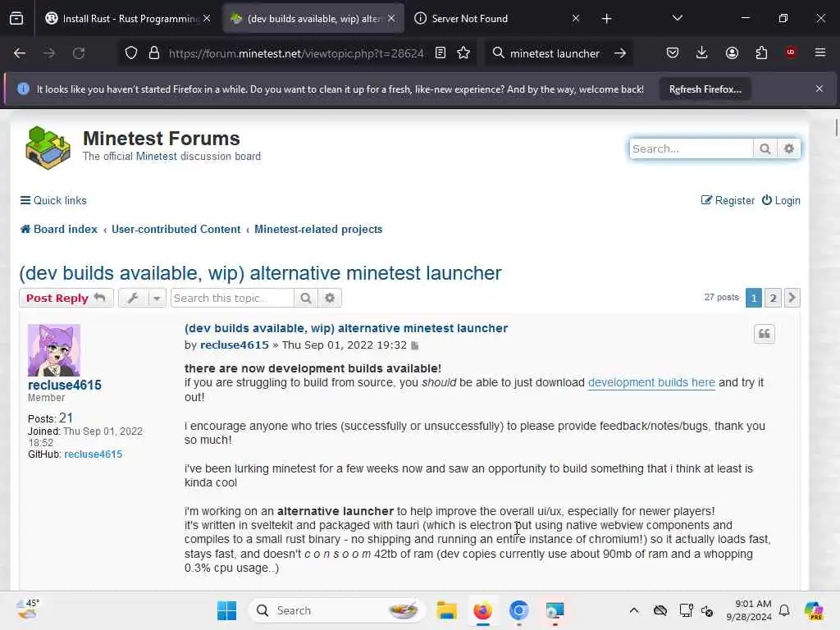The width and height of the screenshot is (840, 630).
Task: Click the page vertical scrollbar thumb
Action: click(835, 128)
